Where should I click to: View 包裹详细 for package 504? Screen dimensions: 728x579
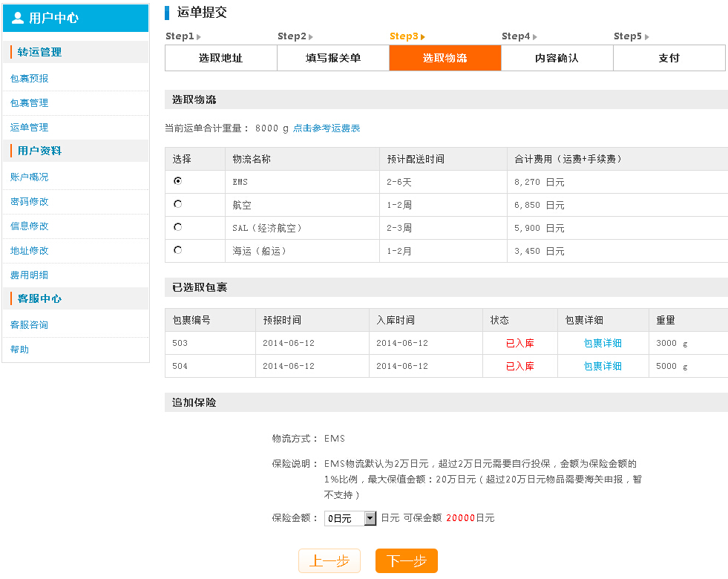[603, 366]
